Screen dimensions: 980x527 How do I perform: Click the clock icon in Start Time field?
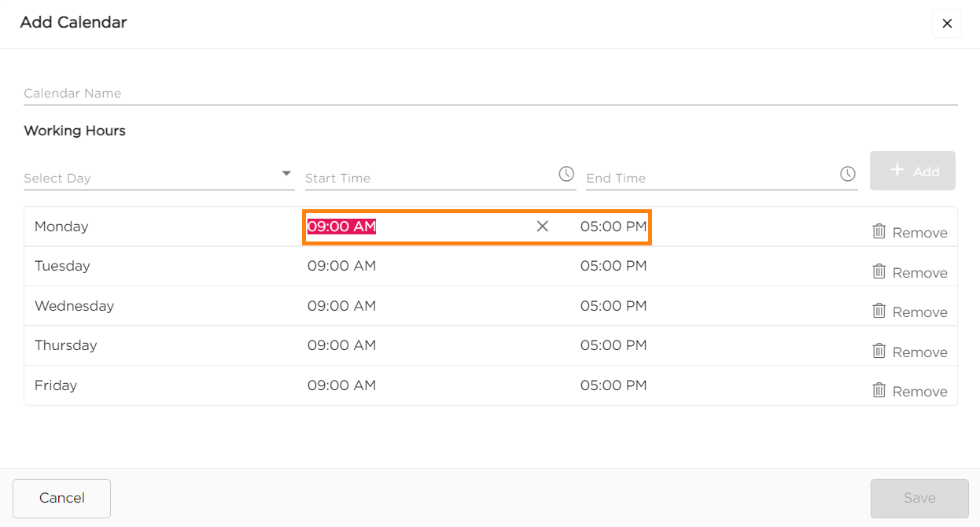point(566,174)
